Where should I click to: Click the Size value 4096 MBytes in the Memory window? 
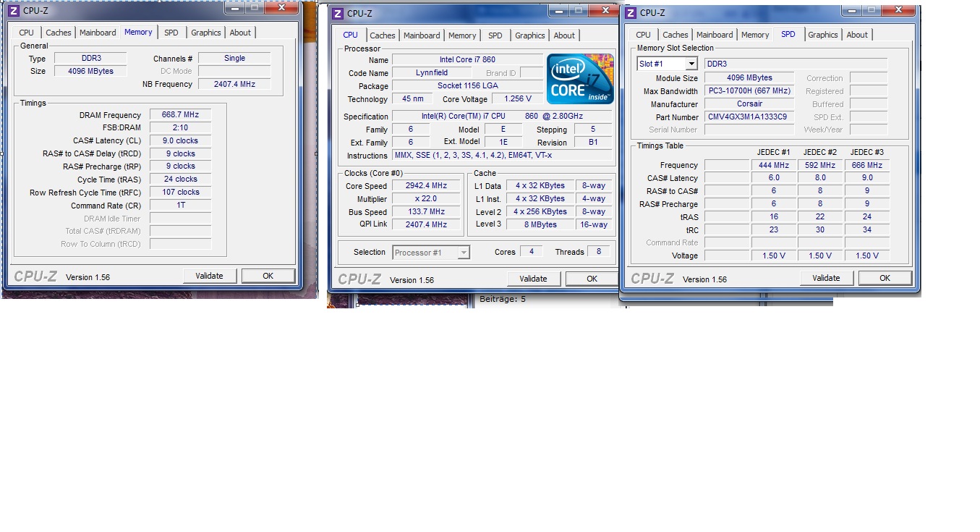click(x=90, y=71)
